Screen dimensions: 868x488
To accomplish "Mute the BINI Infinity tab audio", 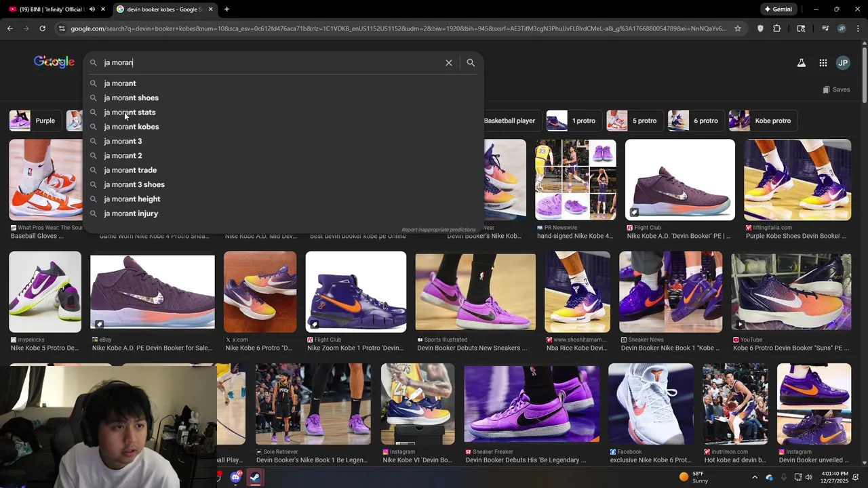I will click(x=92, y=9).
